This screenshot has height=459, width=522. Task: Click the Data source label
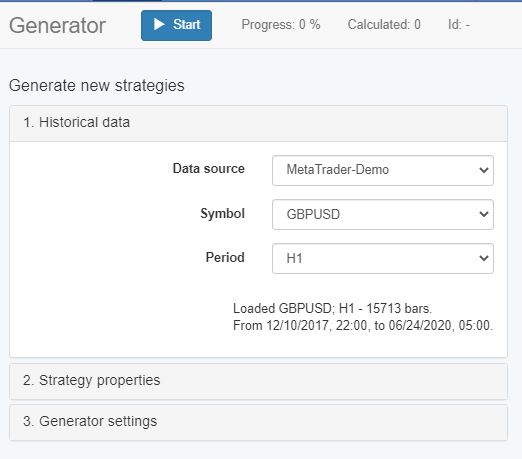(x=209, y=169)
